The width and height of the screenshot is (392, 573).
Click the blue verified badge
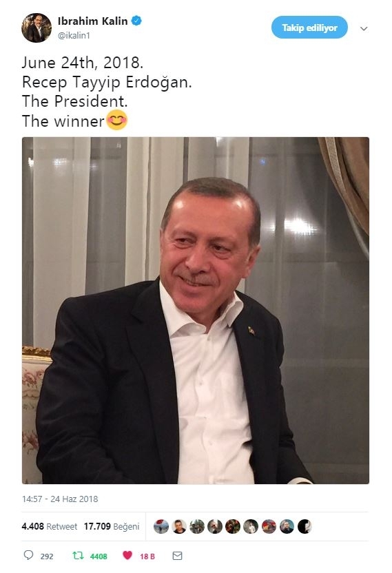tap(136, 21)
